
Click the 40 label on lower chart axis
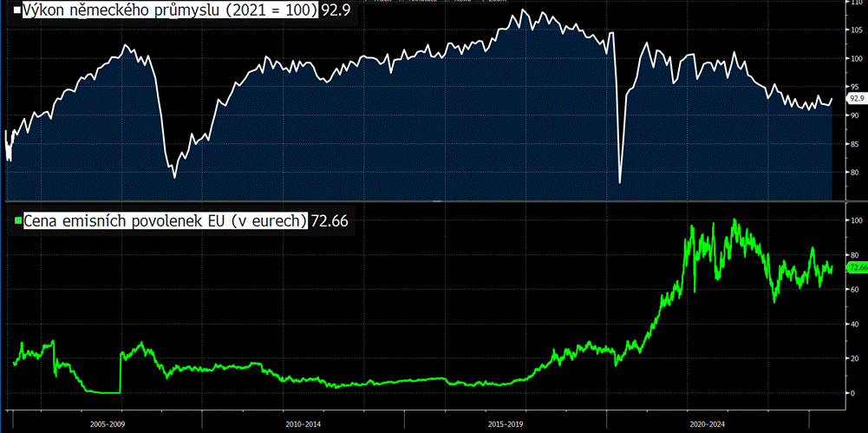pos(854,324)
